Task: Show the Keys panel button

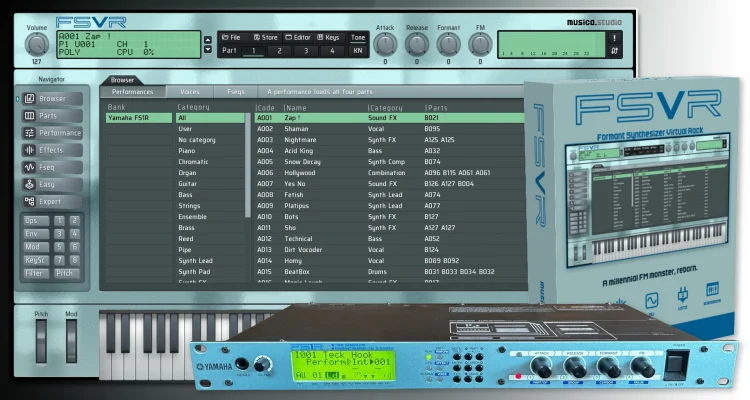Action: pyautogui.click(x=328, y=37)
